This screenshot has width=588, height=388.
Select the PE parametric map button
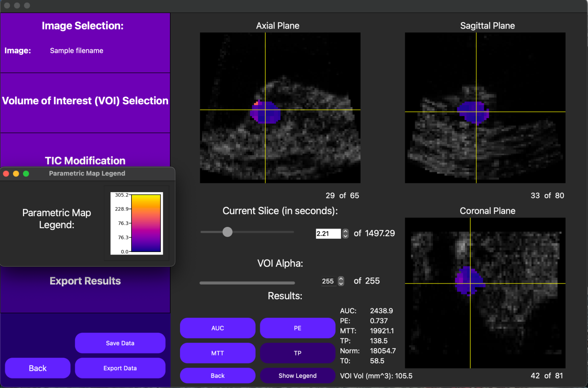297,328
